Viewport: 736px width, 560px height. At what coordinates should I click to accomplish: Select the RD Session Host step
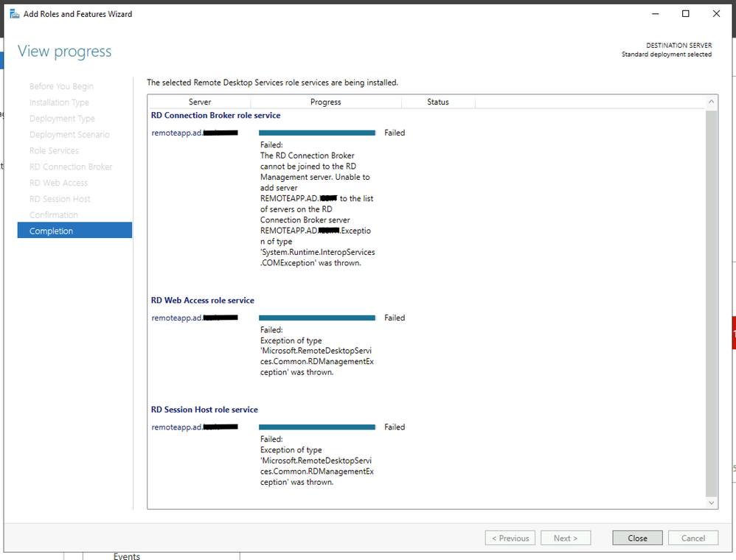(60, 199)
